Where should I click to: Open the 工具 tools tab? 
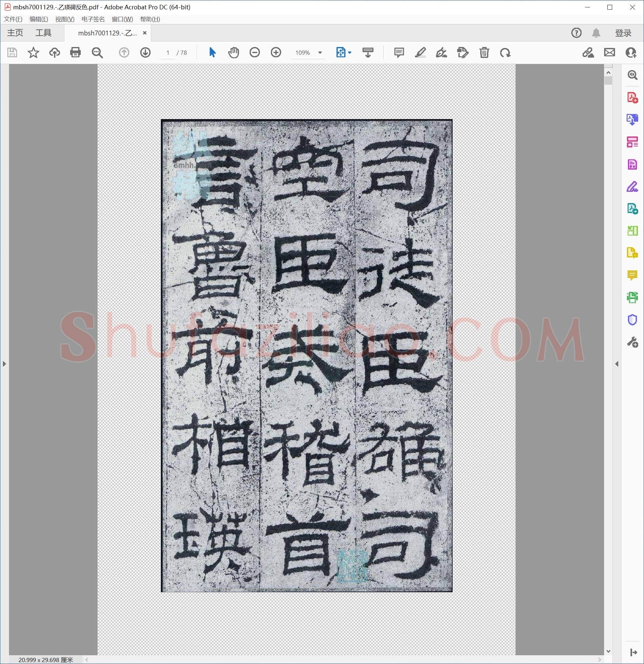(x=43, y=33)
